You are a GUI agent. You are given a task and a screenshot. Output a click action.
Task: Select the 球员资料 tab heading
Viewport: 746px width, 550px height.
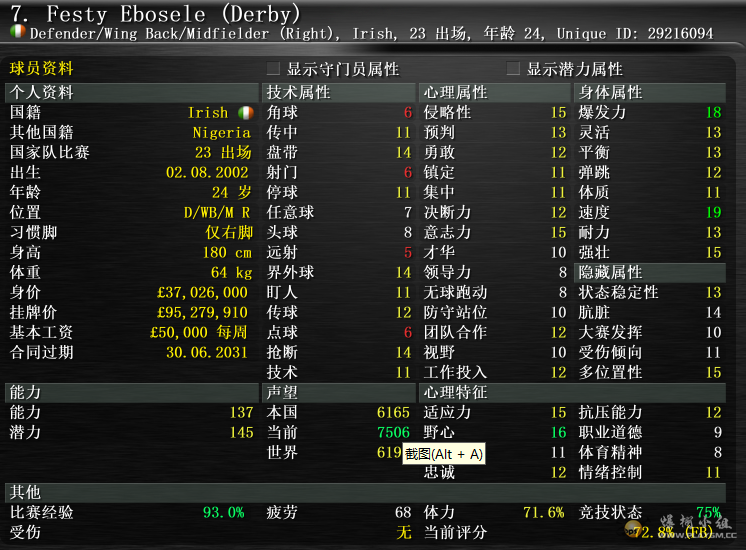click(x=42, y=69)
